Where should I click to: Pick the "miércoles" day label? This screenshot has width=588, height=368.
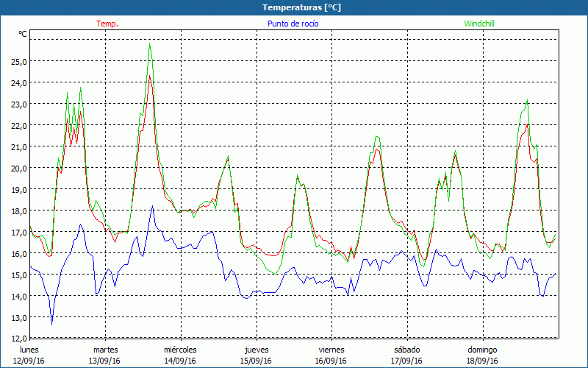point(180,350)
